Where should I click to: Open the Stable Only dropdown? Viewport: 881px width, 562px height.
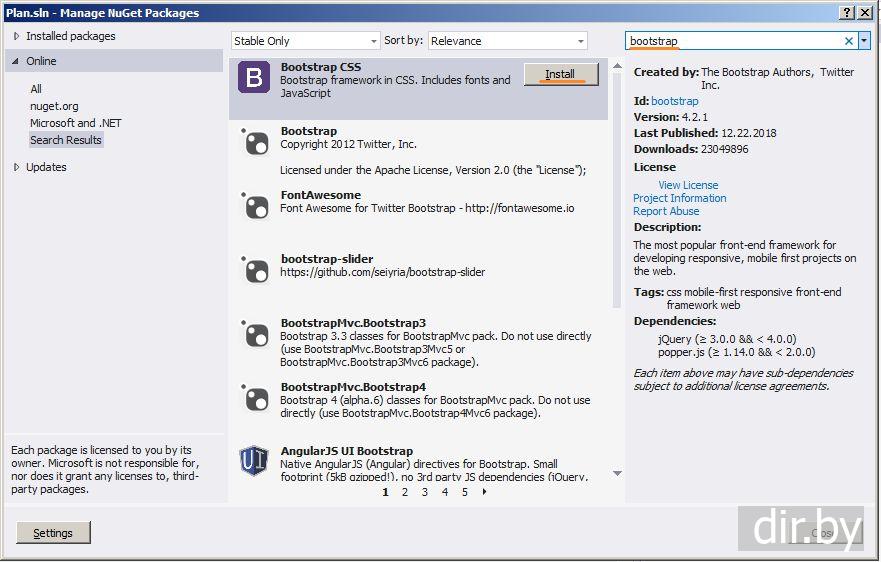coord(305,41)
